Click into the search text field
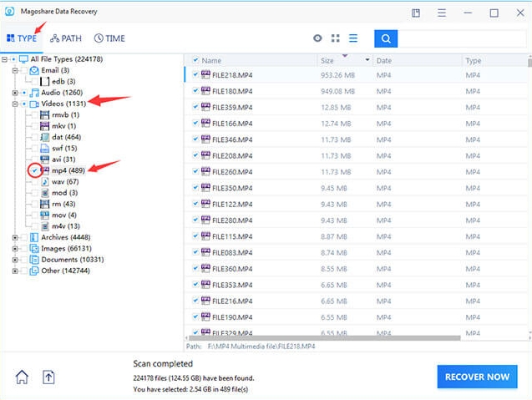The image size is (532, 400). pyautogui.click(x=459, y=38)
